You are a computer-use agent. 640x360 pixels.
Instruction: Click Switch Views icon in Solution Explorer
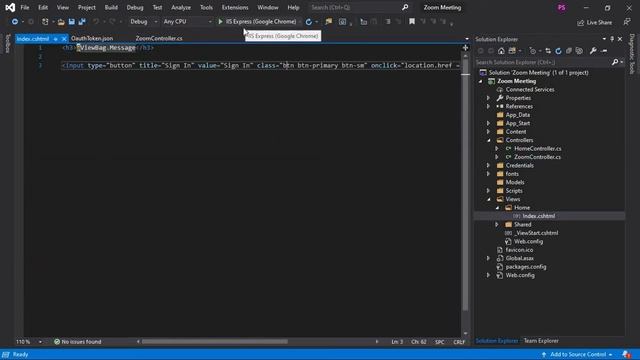(x=512, y=51)
